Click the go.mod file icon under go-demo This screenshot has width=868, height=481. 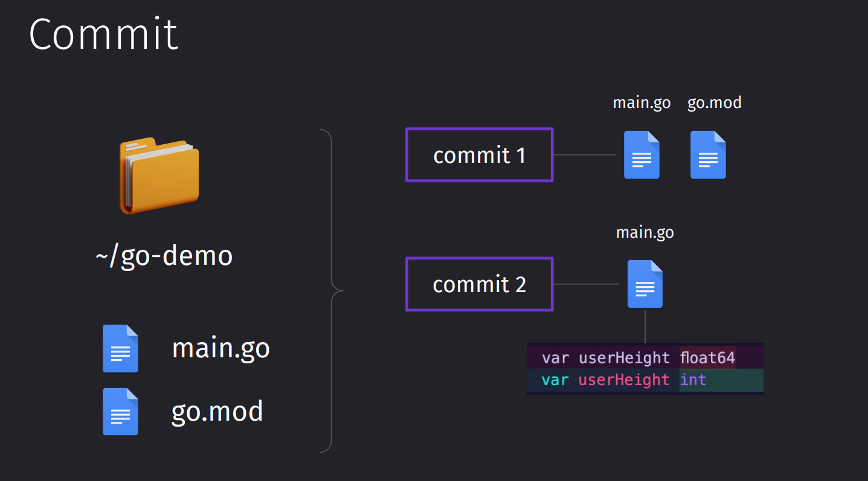(x=120, y=412)
